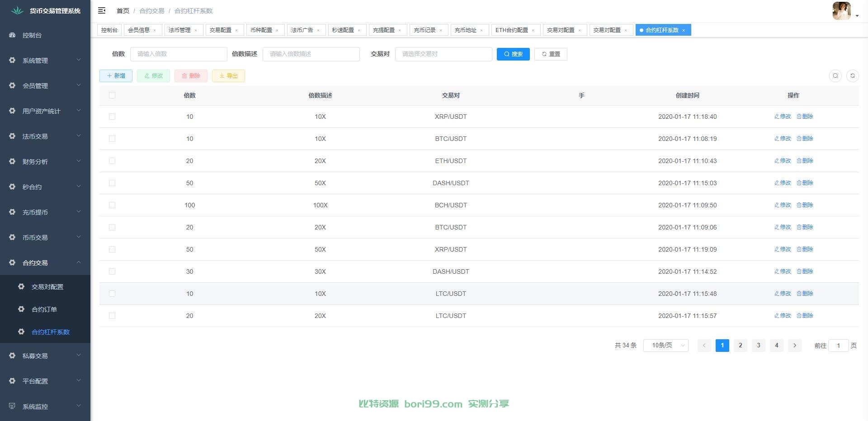
Task: Check the BTC/USDT 20X row checkbox
Action: pyautogui.click(x=112, y=227)
